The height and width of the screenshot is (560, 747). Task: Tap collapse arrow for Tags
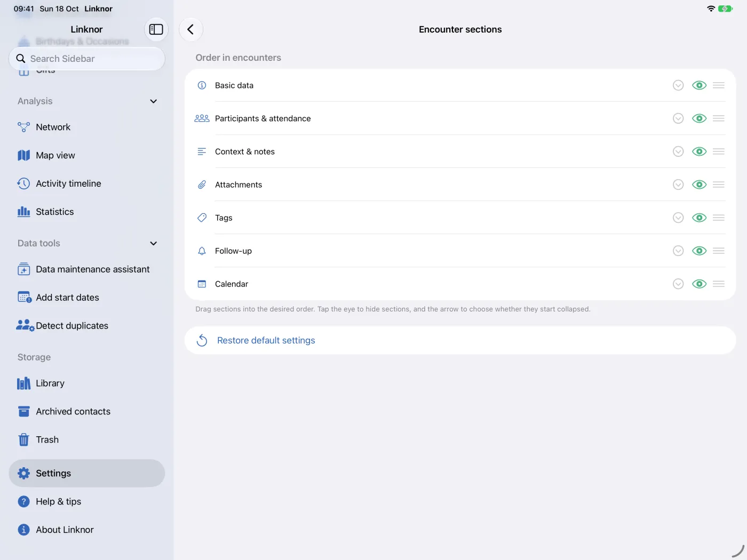(678, 218)
